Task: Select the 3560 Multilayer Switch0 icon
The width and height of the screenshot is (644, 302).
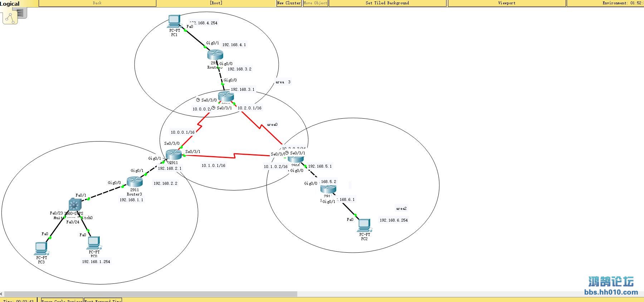Action: 75,205
